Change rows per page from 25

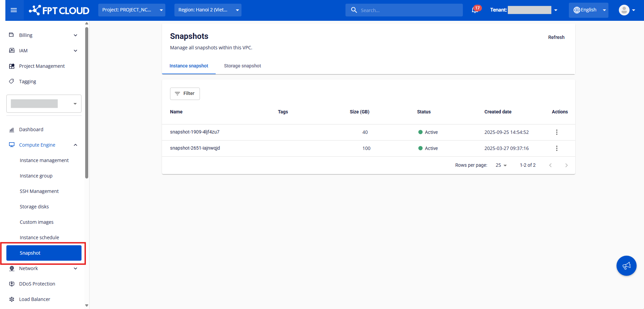click(501, 165)
